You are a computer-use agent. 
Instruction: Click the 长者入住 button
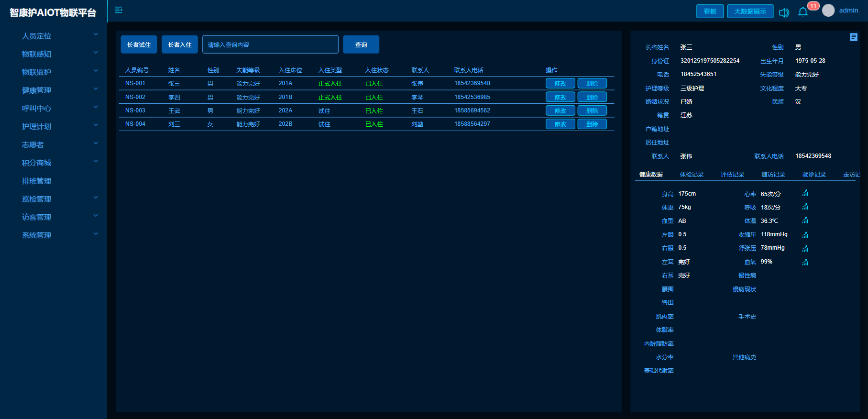click(180, 44)
